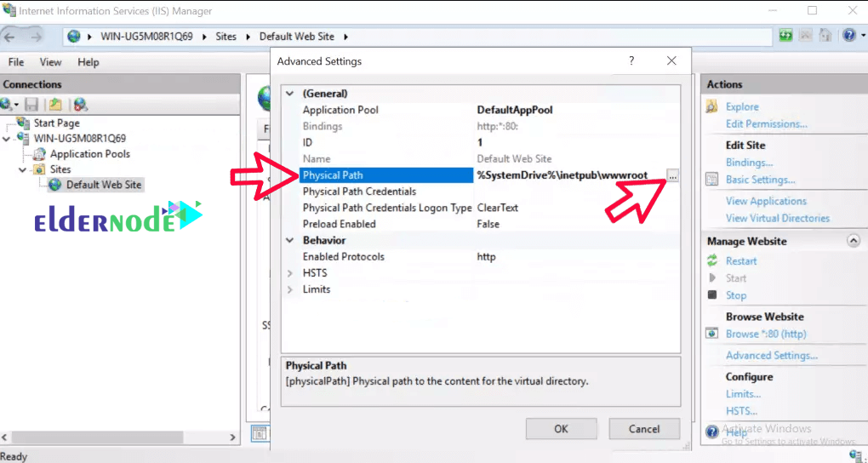
Task: Click View Virtual Directories link
Action: pos(778,218)
